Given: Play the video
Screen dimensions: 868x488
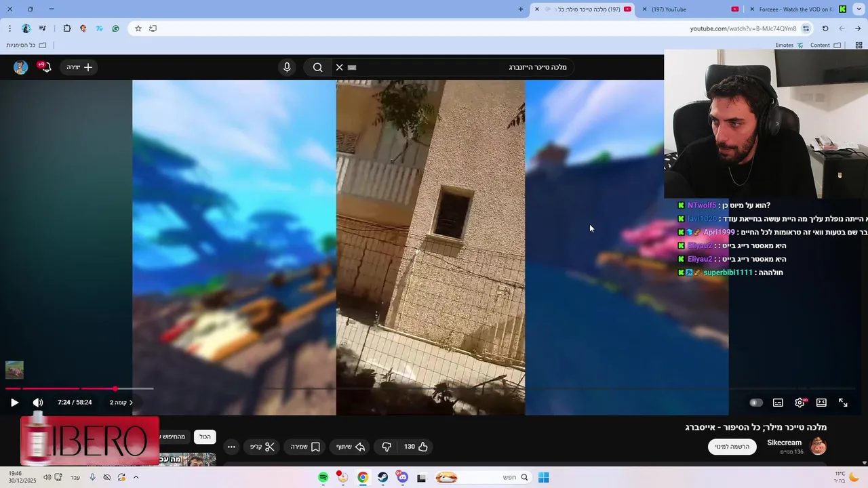Looking at the screenshot, I should click(x=14, y=403).
